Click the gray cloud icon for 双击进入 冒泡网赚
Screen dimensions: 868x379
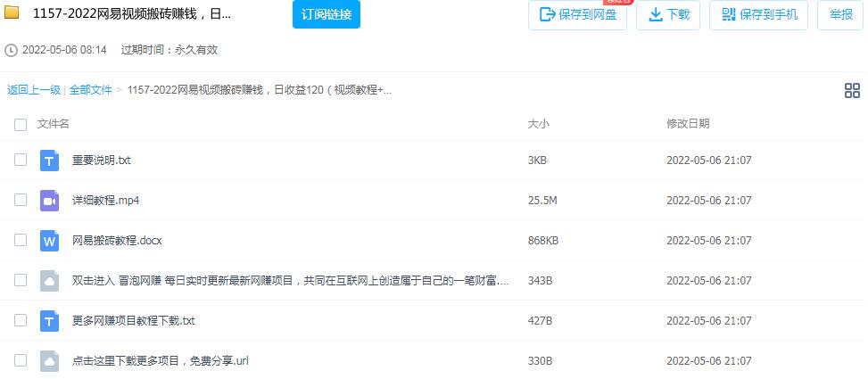pos(49,281)
